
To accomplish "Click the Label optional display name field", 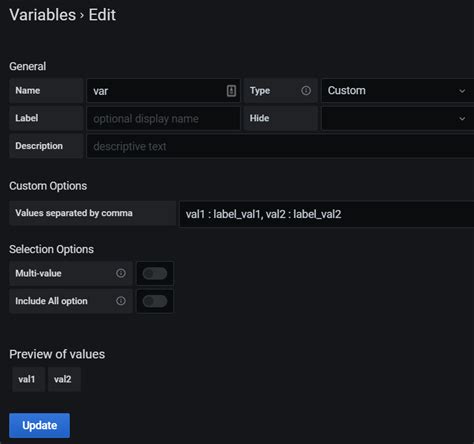I will 163,118.
